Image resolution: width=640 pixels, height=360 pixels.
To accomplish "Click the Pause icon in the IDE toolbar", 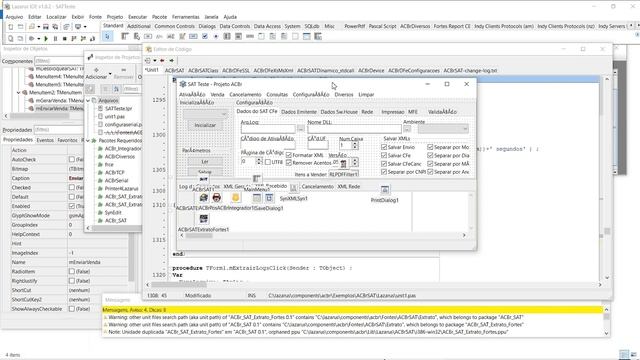I will (x=55, y=38).
